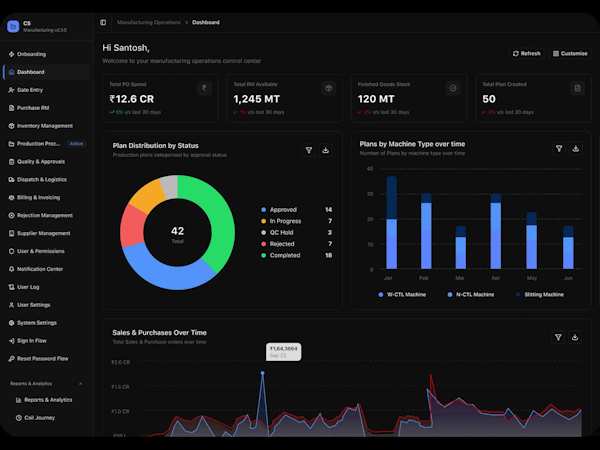
Task: Click the document icon on Total Plan Created card
Action: 577,88
